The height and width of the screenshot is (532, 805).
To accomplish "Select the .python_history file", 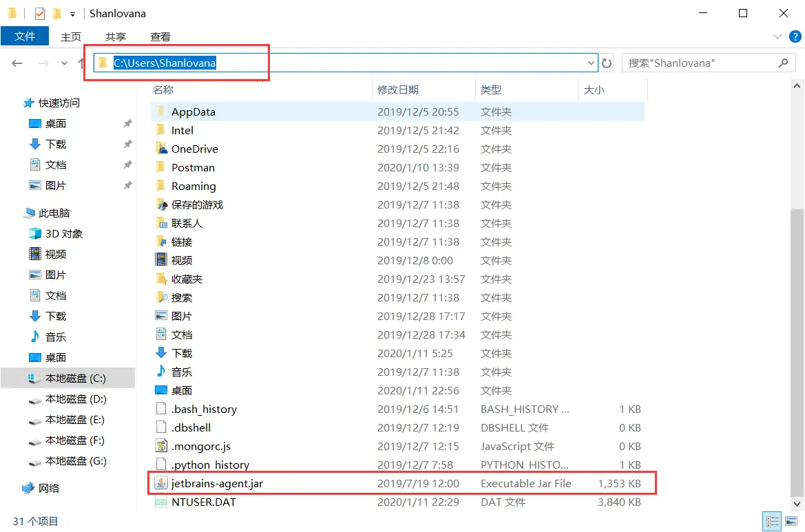I will pos(211,465).
